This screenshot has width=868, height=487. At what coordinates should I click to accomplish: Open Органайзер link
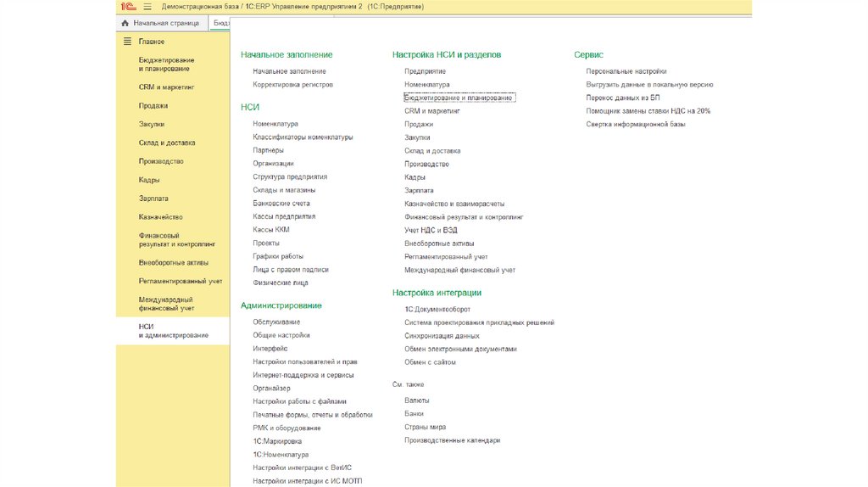click(271, 389)
